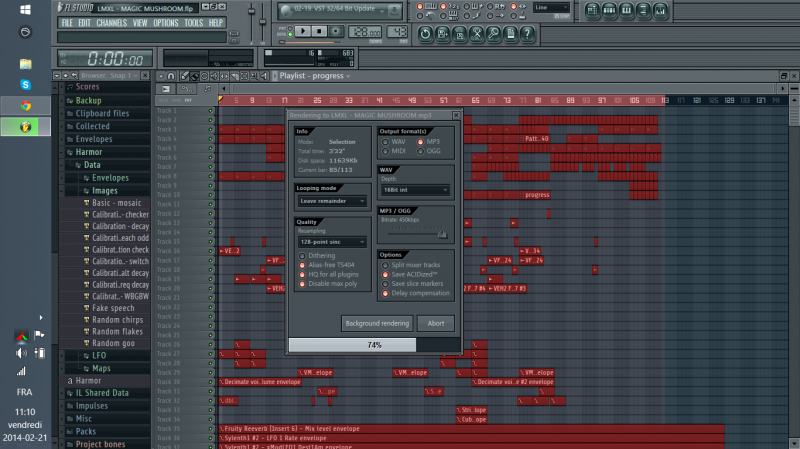Open the Line snap dropdown in toolbar
This screenshot has width=800, height=449.
click(x=551, y=8)
